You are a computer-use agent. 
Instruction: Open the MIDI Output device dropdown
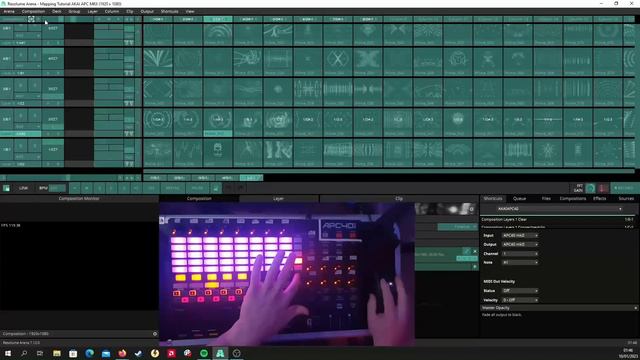pos(520,244)
